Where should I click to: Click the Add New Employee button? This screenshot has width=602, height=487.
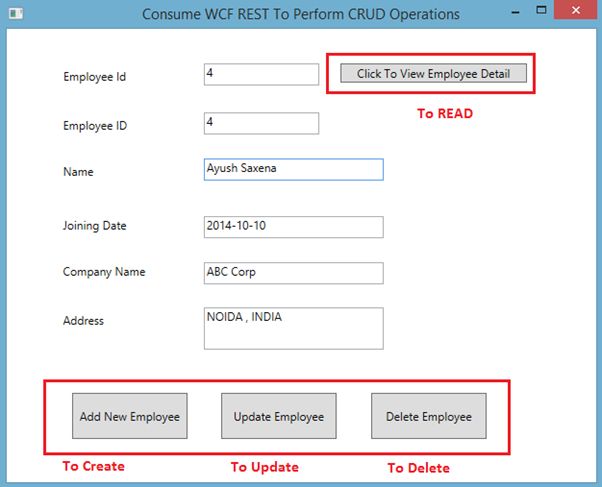(x=130, y=416)
